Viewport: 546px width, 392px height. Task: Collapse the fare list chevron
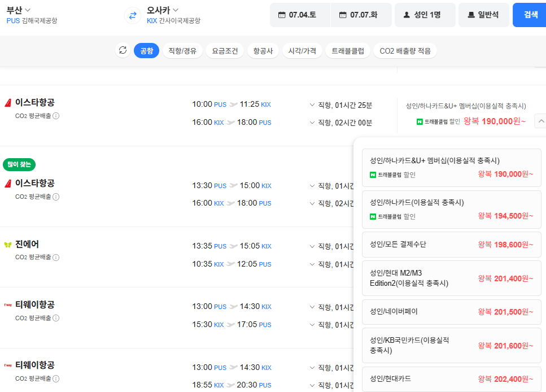coord(541,121)
